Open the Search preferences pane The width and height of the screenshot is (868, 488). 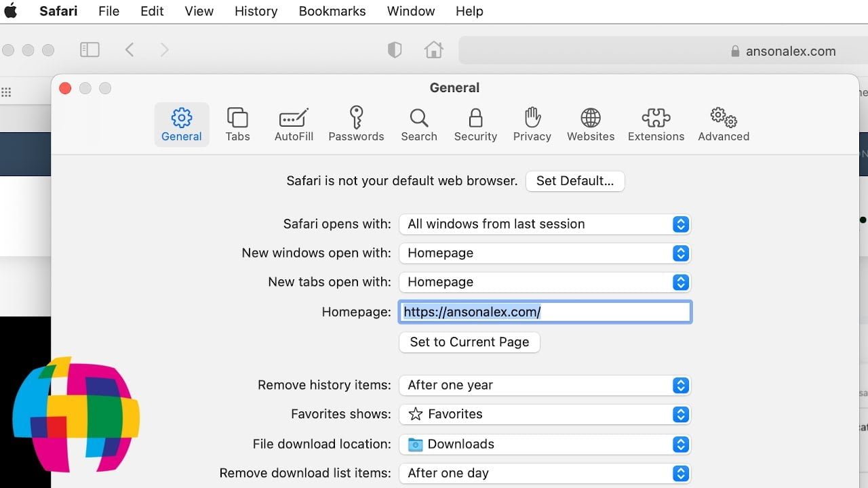coord(418,124)
